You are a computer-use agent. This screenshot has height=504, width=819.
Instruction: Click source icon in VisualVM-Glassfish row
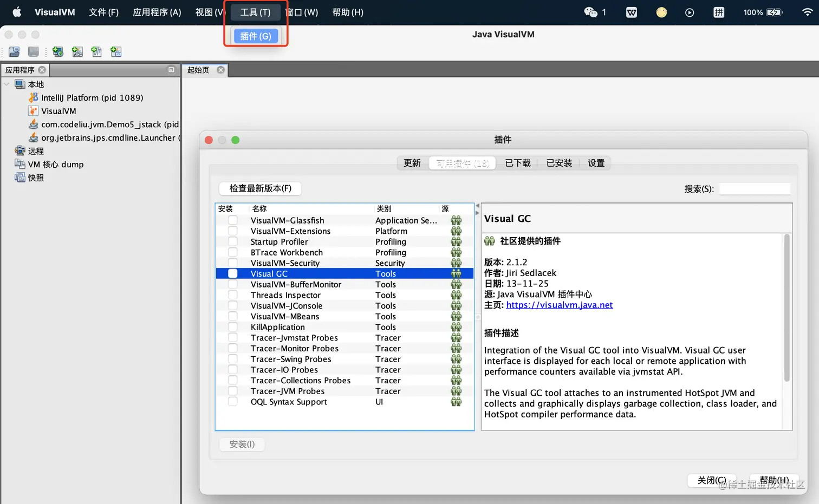tap(456, 220)
